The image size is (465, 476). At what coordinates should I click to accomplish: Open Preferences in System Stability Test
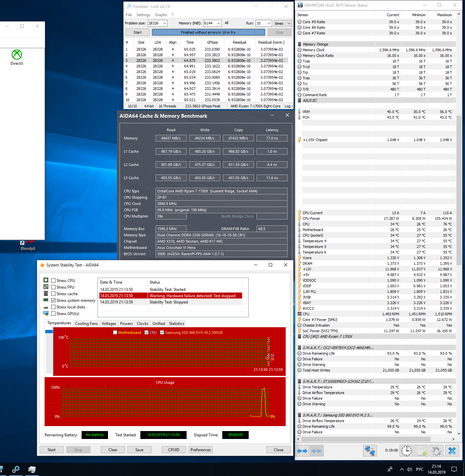(x=200, y=450)
